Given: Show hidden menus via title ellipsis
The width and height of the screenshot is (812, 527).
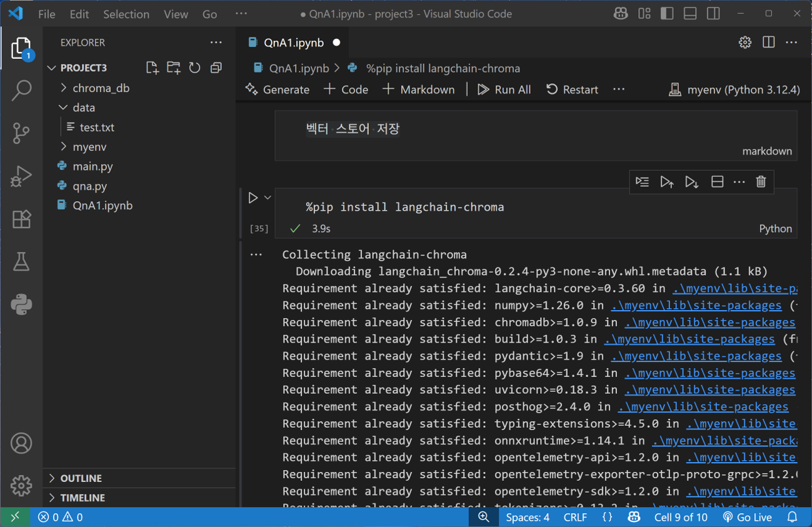Looking at the screenshot, I should click(241, 14).
